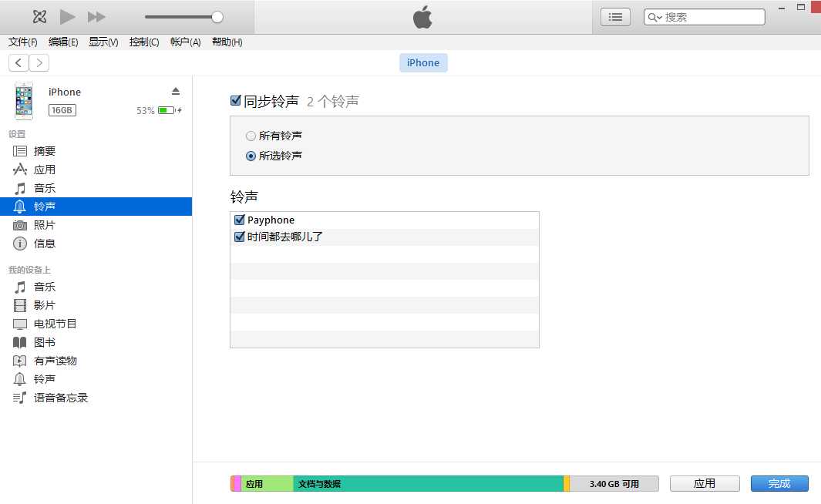
Task: Open 铃声 under 我的设备上
Action: [x=96, y=379]
